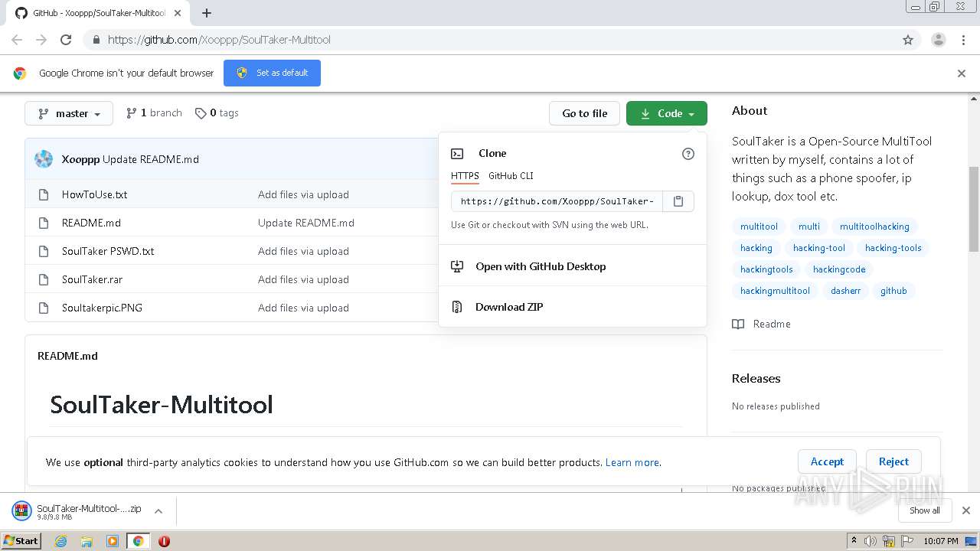This screenshot has height=551, width=980.
Task: Open the hacking topic tag
Action: [x=756, y=248]
